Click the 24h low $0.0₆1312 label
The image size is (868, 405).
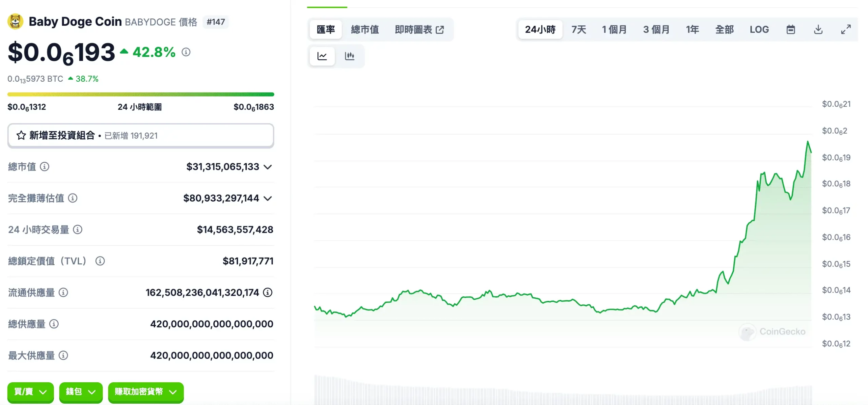[x=27, y=107]
